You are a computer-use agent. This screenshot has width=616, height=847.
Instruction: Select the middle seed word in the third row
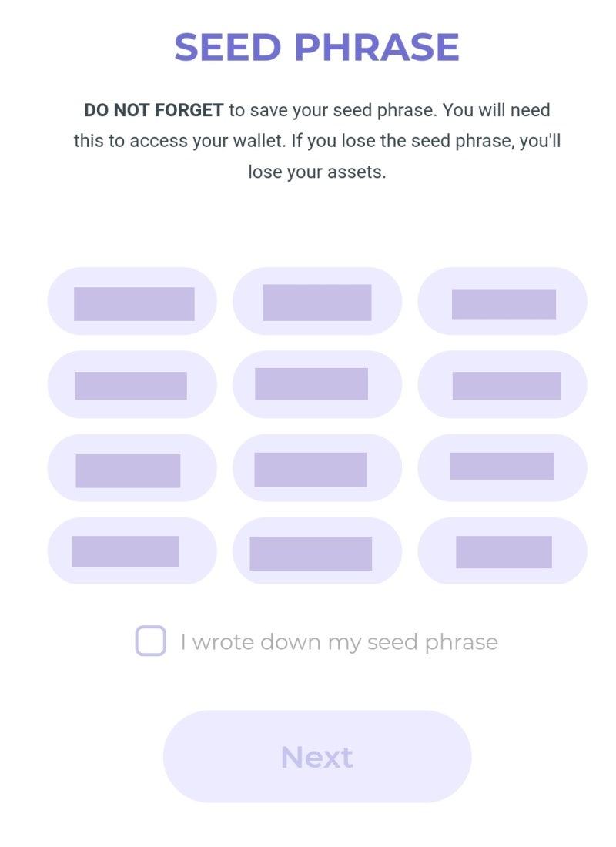pos(317,467)
